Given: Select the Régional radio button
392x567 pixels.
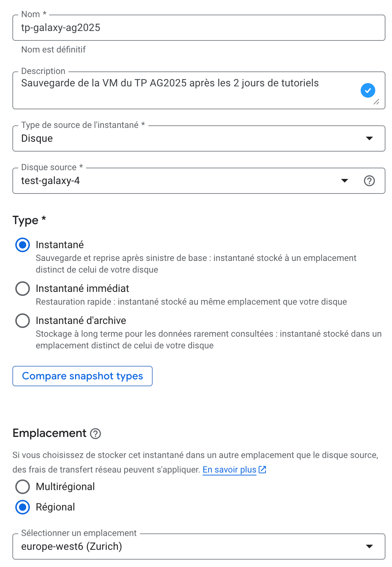Looking at the screenshot, I should [x=22, y=507].
